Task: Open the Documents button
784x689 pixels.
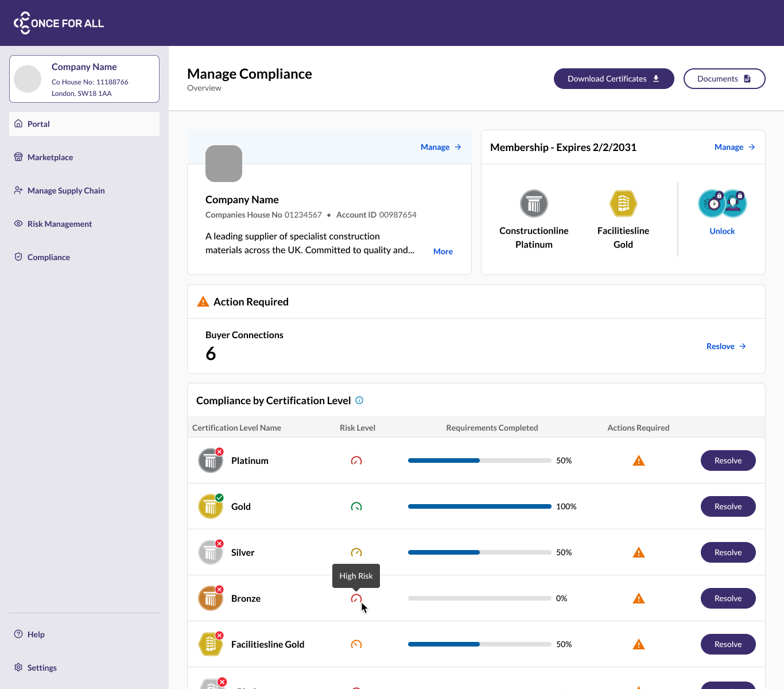Action: coord(724,79)
